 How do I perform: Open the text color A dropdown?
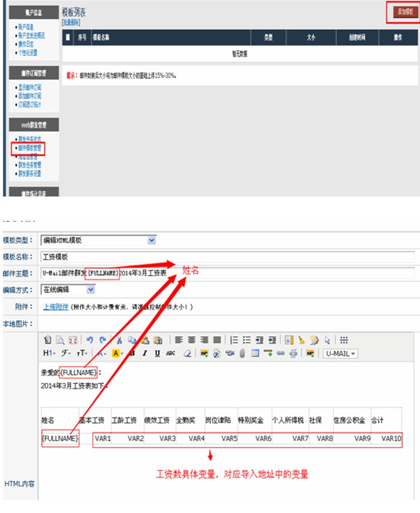[102, 353]
